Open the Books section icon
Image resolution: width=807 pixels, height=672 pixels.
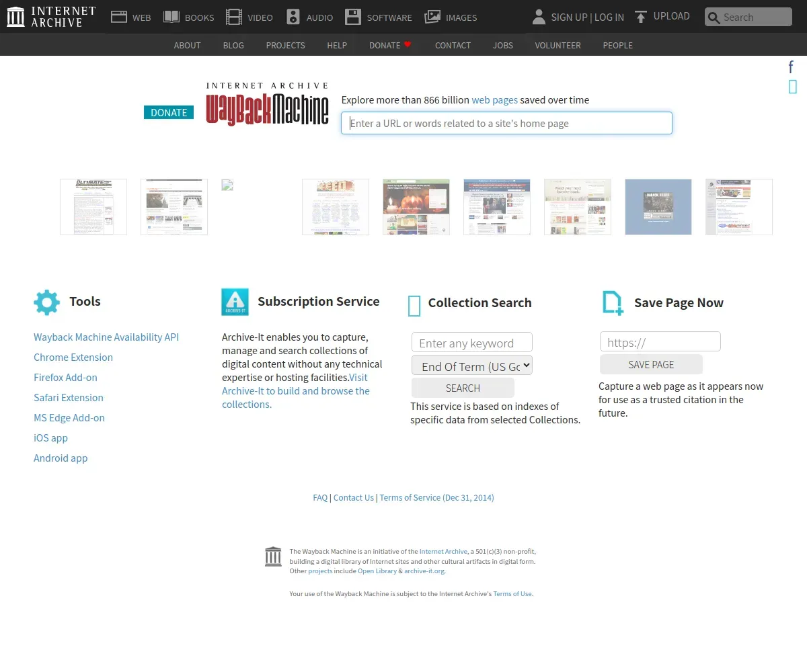(171, 17)
